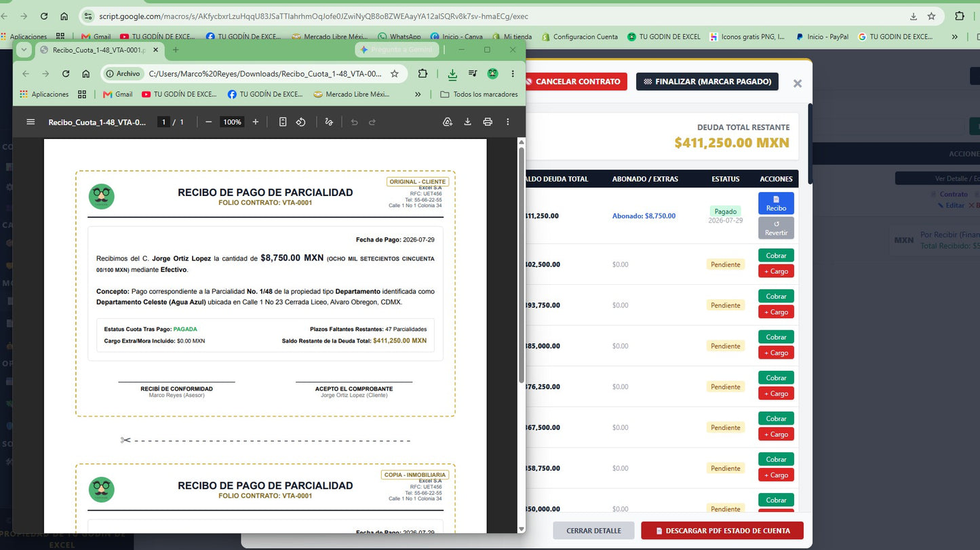
Task: Zoom in the PDF with plus icon
Action: (x=256, y=122)
